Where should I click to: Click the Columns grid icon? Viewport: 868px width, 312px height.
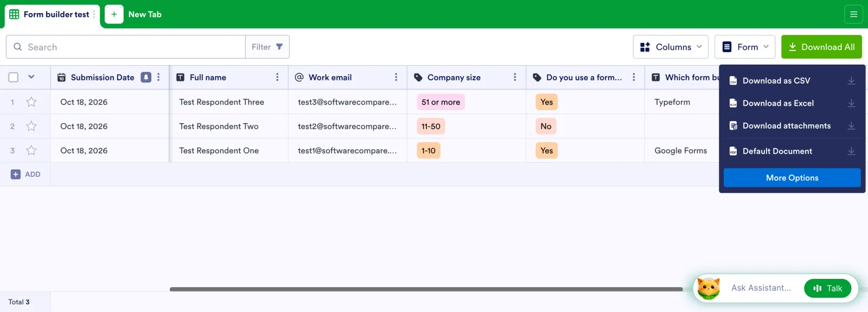(645, 47)
